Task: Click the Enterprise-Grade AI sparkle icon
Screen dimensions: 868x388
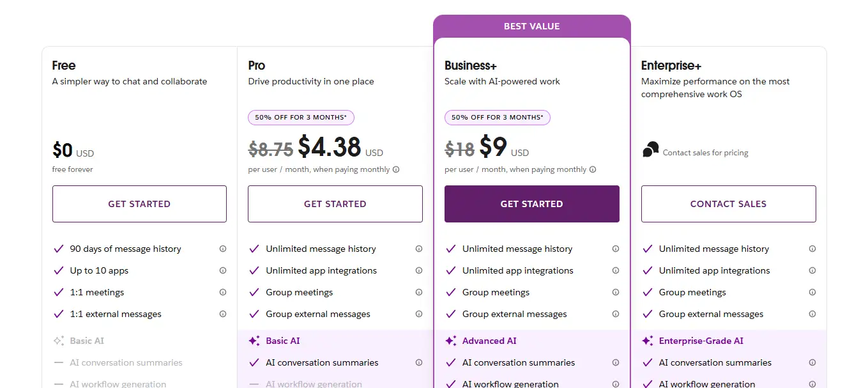Action: click(x=648, y=341)
